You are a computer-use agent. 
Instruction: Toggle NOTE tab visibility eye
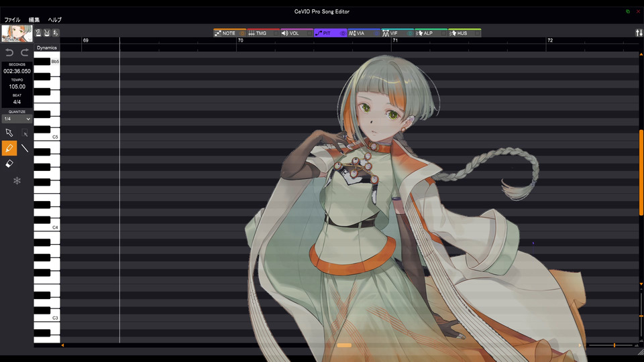click(x=242, y=34)
